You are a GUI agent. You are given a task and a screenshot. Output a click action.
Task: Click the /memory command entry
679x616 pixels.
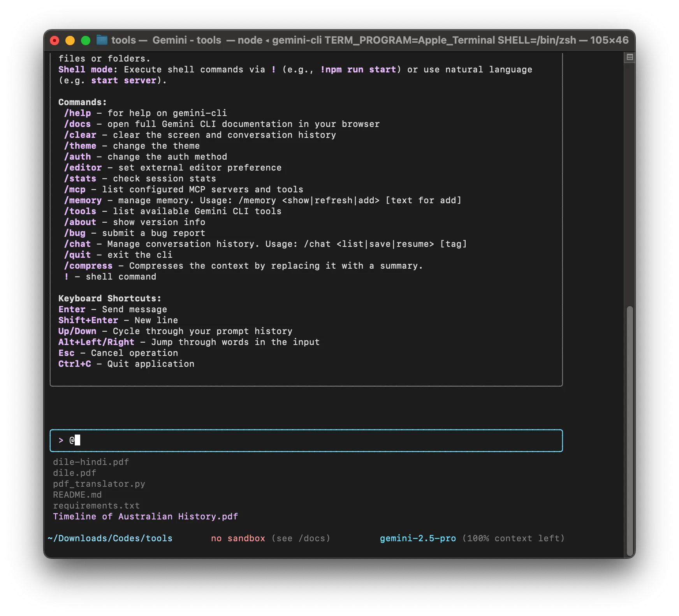click(83, 200)
